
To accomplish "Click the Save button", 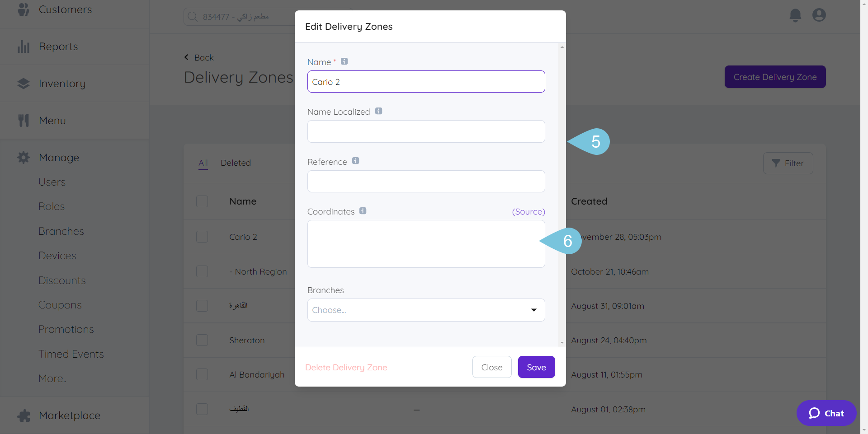I will click(536, 367).
